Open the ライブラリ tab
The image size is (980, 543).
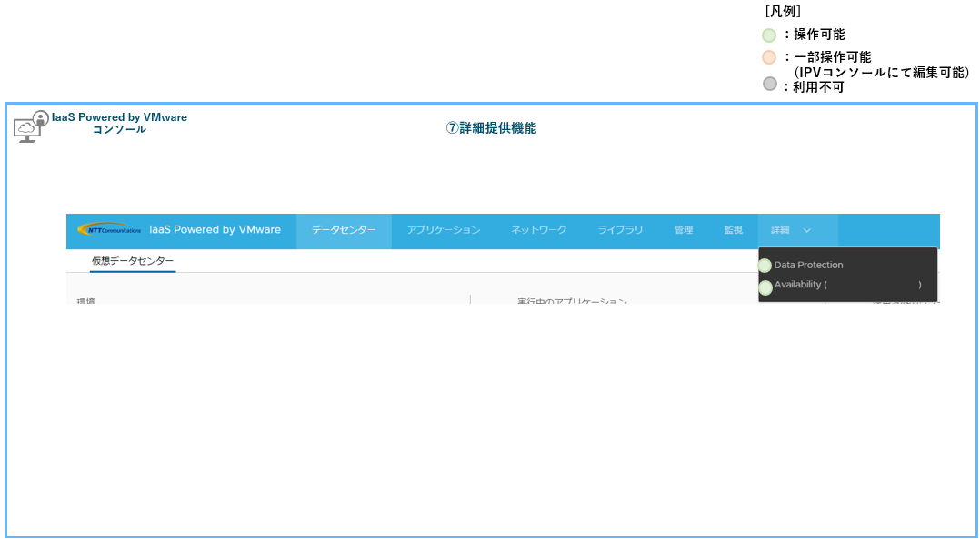tap(620, 230)
